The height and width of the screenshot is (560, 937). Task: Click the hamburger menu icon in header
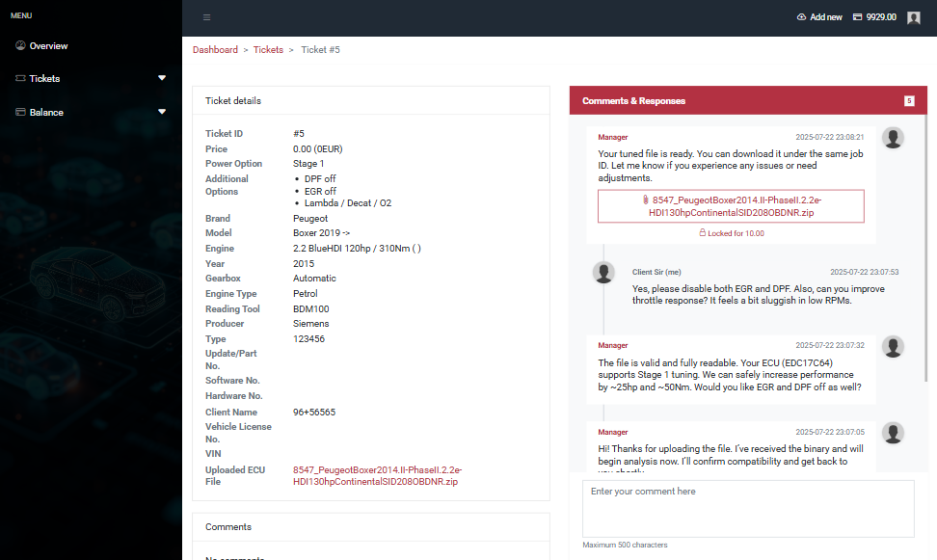point(206,17)
